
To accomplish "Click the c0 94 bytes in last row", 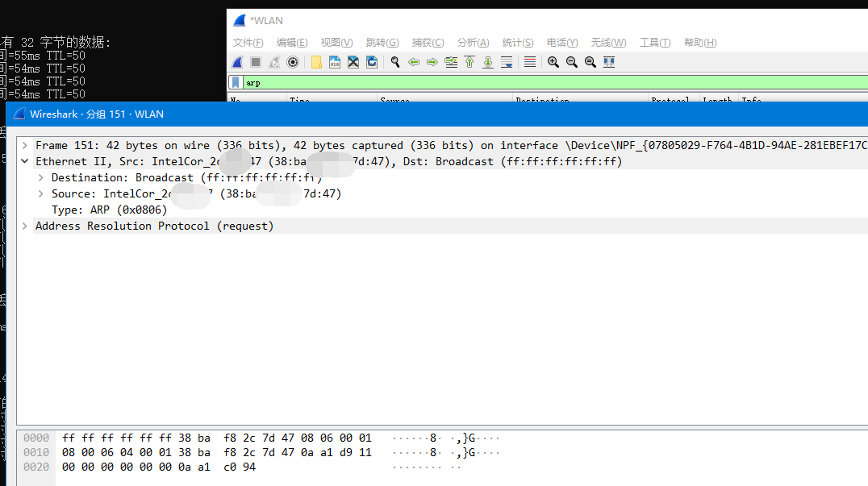I will pyautogui.click(x=240, y=467).
